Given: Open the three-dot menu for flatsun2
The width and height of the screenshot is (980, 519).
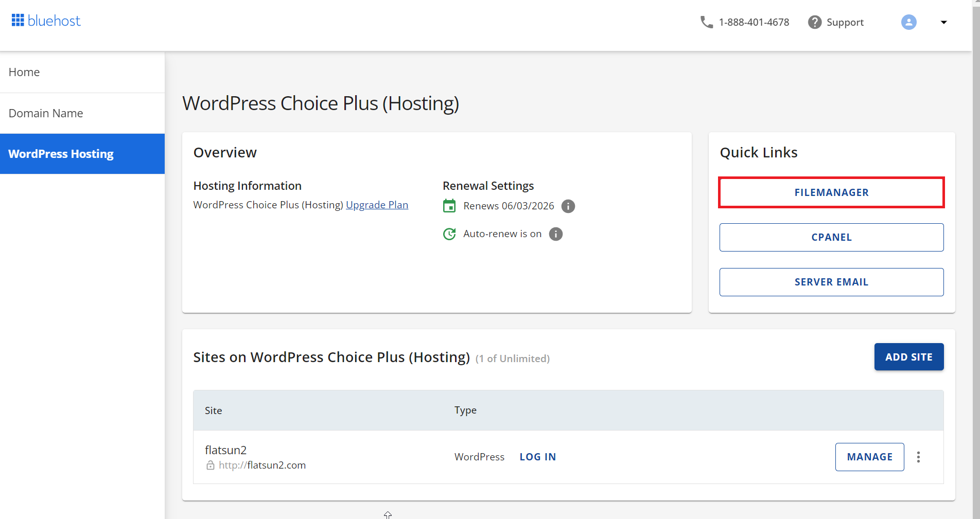Looking at the screenshot, I should coord(918,457).
